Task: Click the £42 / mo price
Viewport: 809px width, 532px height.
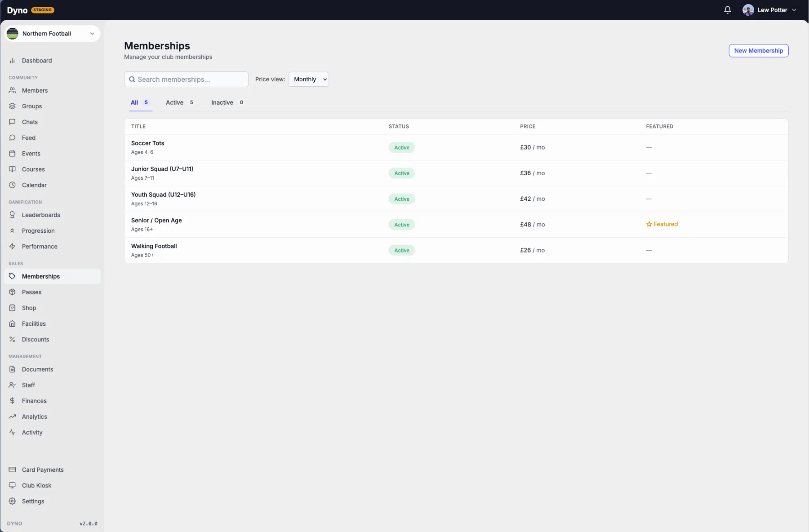Action: [x=532, y=199]
